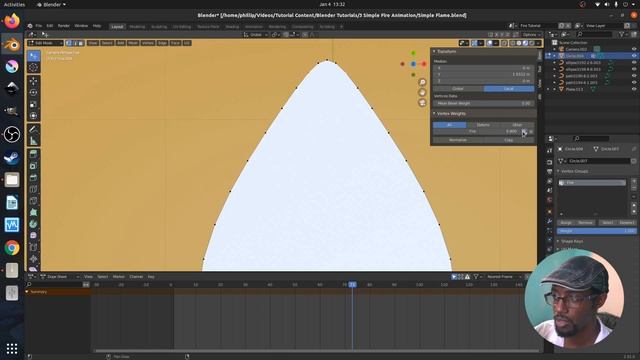Open Tool properties tab icon

click(549, 151)
